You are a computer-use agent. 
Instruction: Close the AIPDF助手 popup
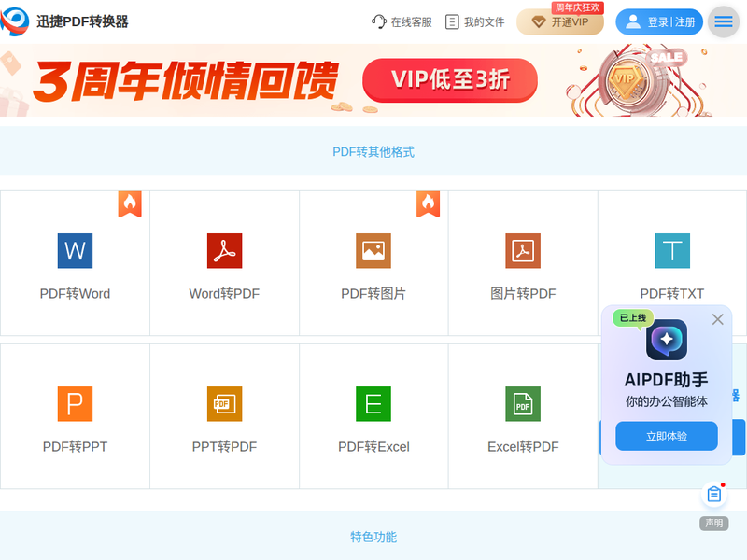[717, 319]
